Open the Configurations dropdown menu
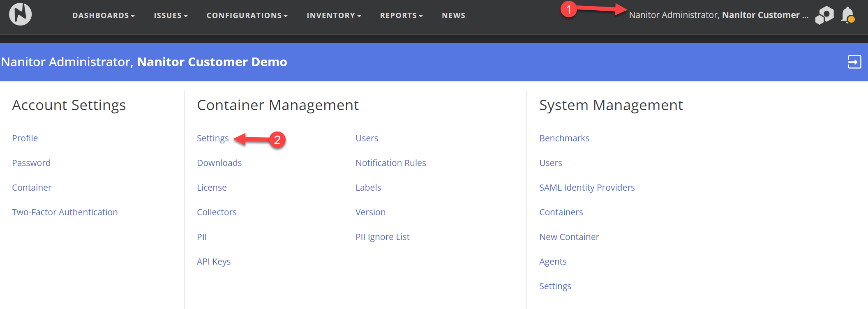The height and width of the screenshot is (309, 868). click(247, 16)
